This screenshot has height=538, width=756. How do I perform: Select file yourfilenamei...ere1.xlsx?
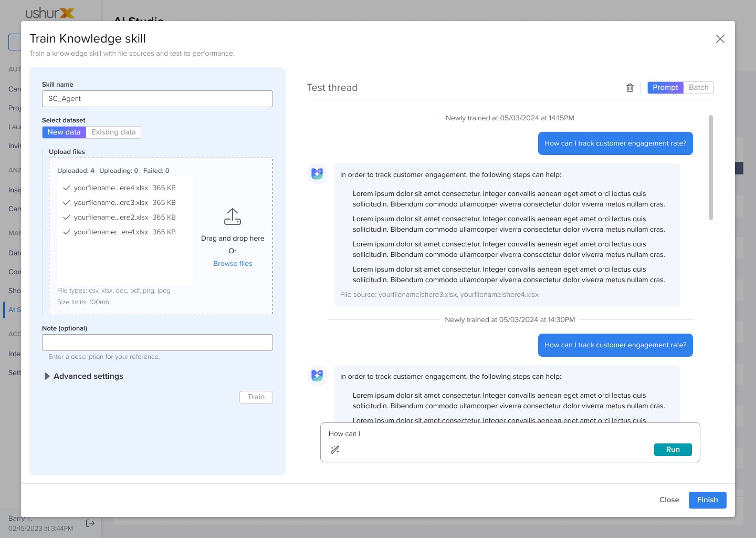click(119, 232)
